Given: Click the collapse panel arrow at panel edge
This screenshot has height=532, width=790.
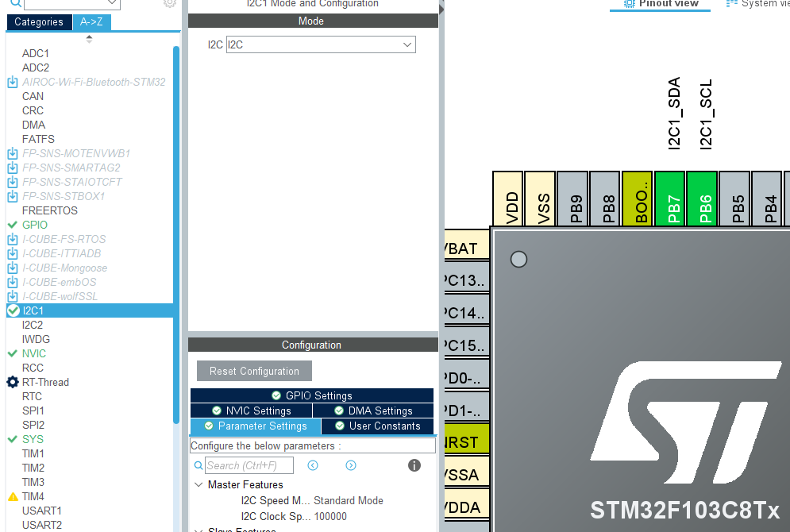Looking at the screenshot, I should click(x=442, y=9).
